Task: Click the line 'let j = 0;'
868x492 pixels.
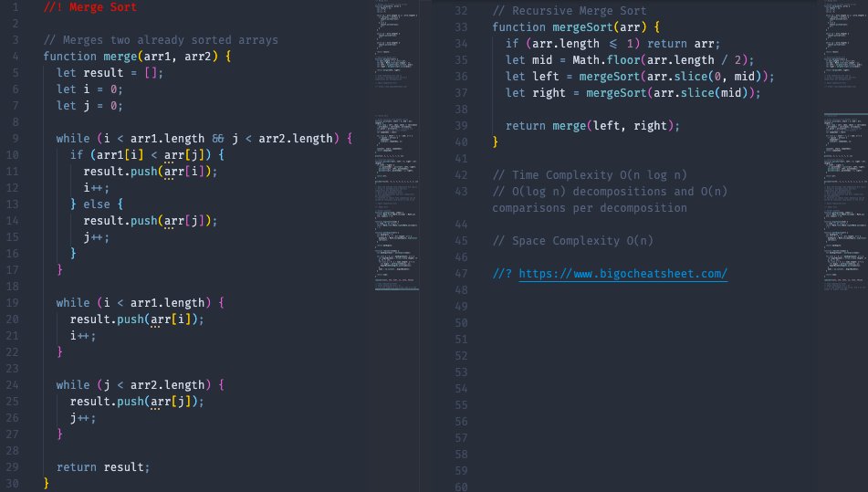Action: pyautogui.click(x=89, y=106)
